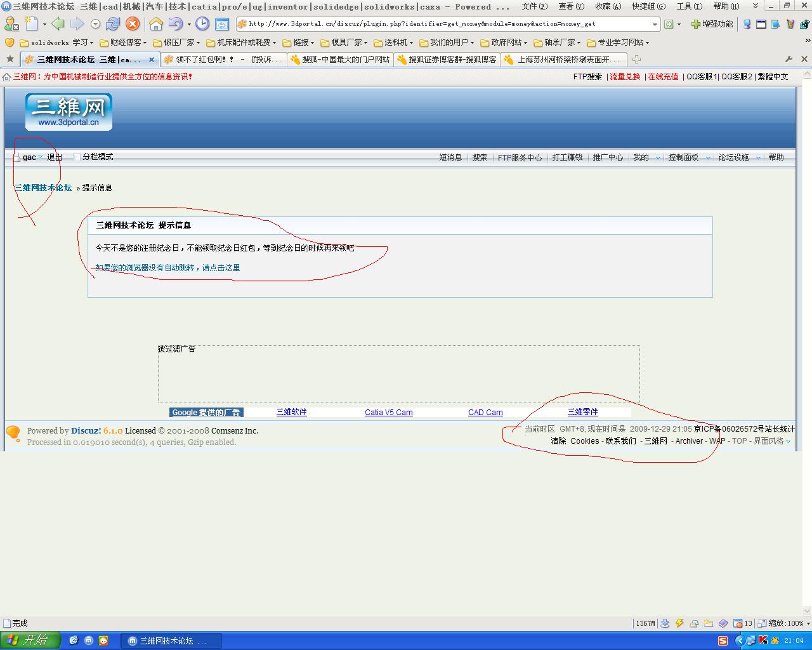
Task: Open the 政府网站 bookmark folder
Action: click(x=503, y=43)
